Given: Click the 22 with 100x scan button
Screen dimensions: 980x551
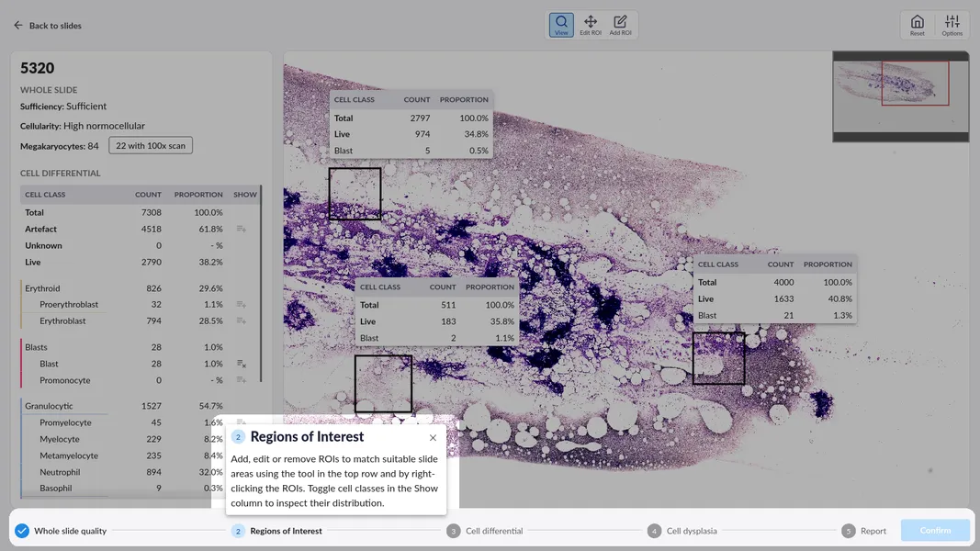Looking at the screenshot, I should coord(150,146).
